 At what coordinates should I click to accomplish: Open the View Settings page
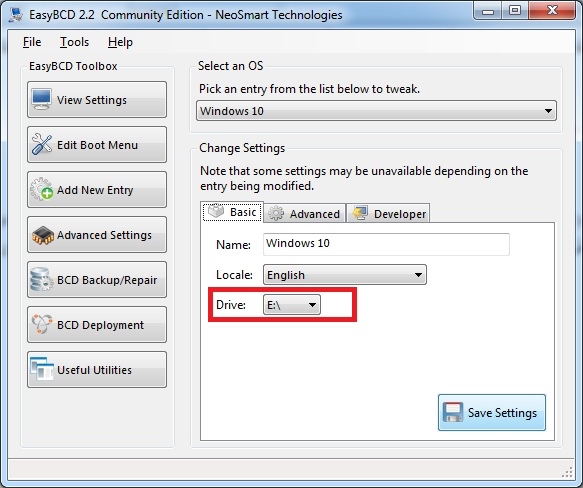click(97, 100)
